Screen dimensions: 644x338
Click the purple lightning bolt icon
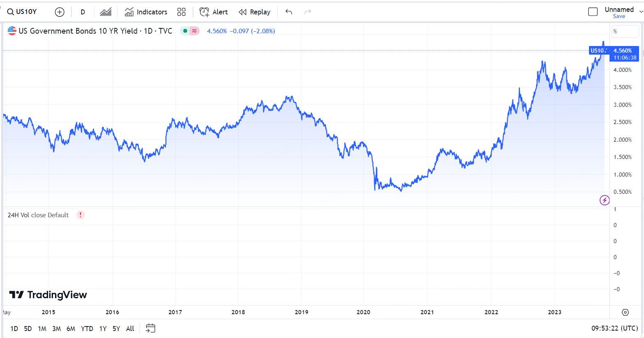[605, 200]
